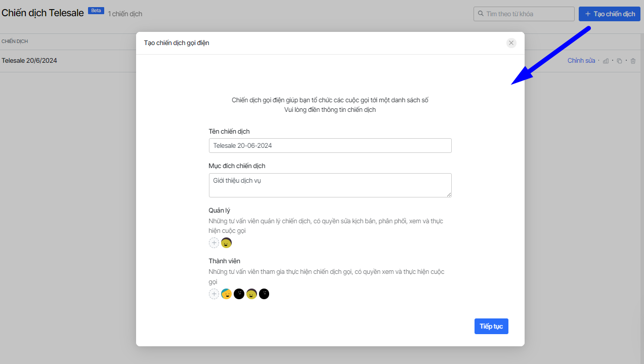
Task: Close the Tạo chiến dịch gọi điện dialog
Action: click(x=511, y=43)
